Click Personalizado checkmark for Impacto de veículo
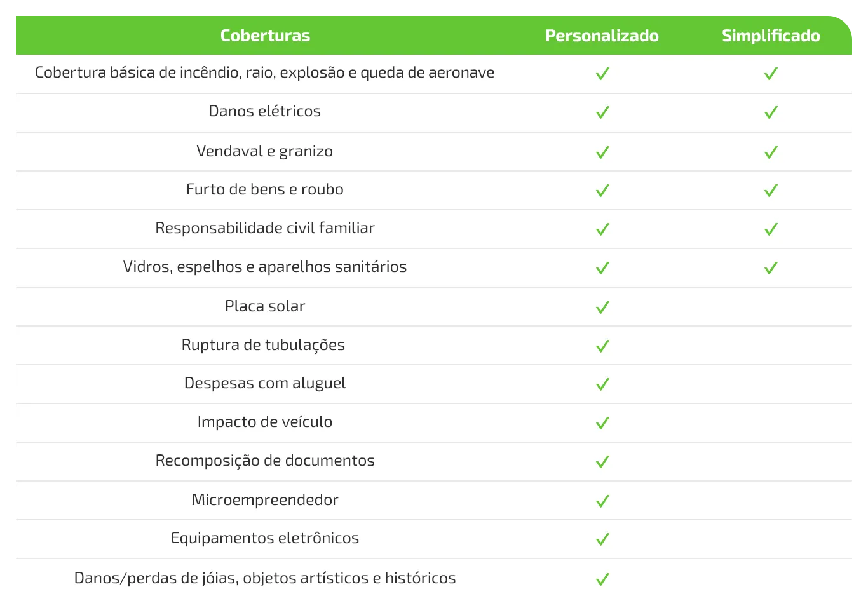This screenshot has width=868, height=615. (602, 422)
